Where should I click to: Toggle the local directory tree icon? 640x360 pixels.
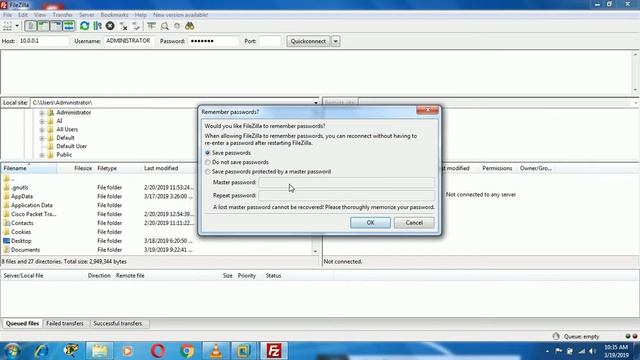(43, 26)
